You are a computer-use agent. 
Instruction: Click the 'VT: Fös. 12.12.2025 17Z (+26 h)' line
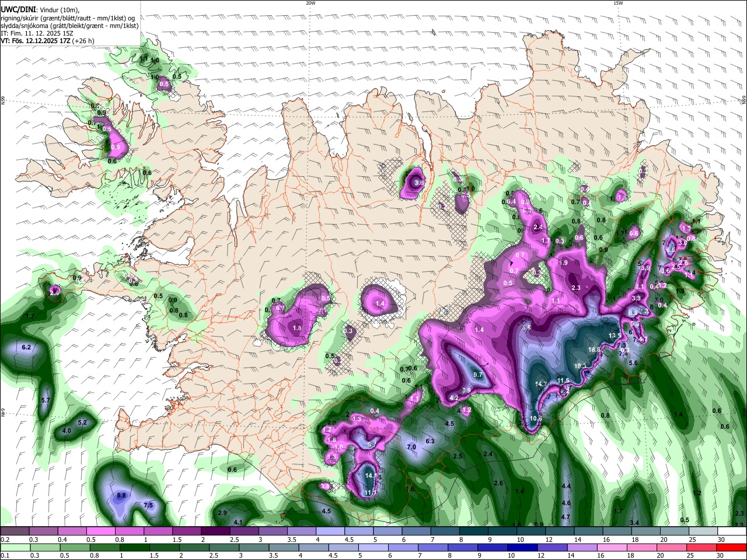coord(47,41)
